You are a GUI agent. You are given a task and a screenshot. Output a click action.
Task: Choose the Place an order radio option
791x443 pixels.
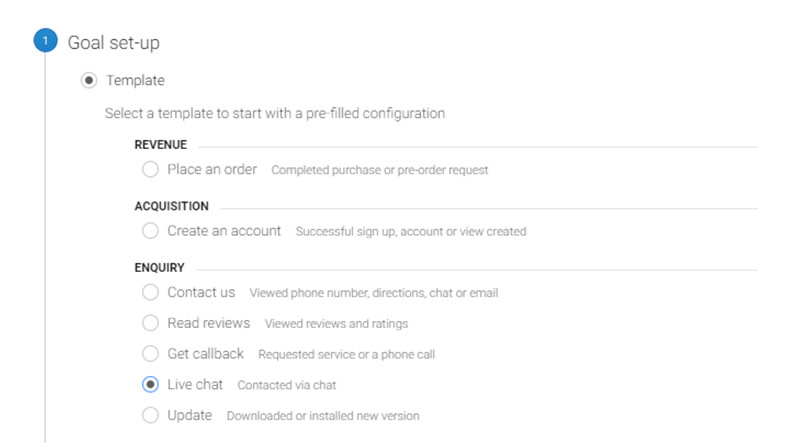(150, 170)
